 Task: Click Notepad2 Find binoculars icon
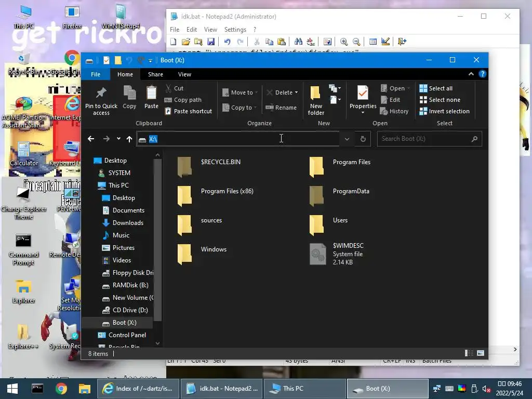pyautogui.click(x=298, y=42)
